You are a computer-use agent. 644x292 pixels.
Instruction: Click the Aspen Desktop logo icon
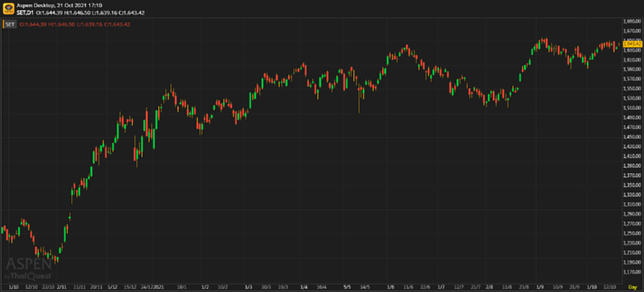click(8, 8)
